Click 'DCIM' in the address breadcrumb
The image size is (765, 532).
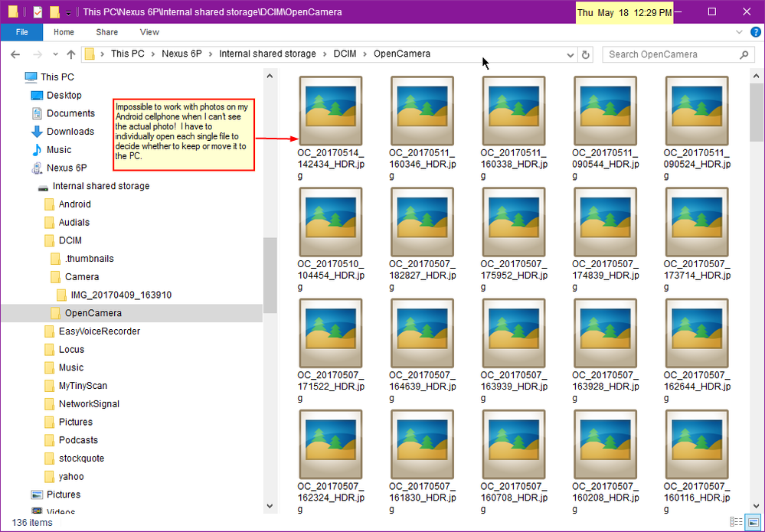click(345, 54)
